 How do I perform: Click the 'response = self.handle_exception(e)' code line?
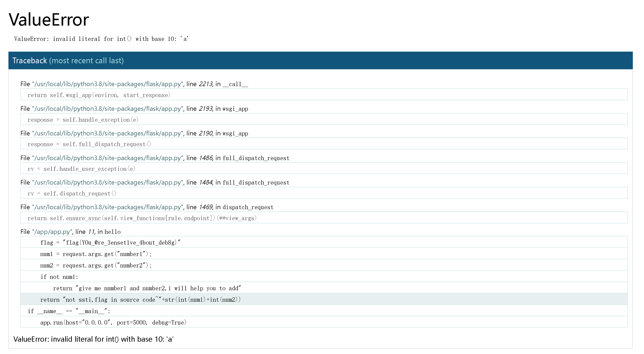click(x=83, y=120)
